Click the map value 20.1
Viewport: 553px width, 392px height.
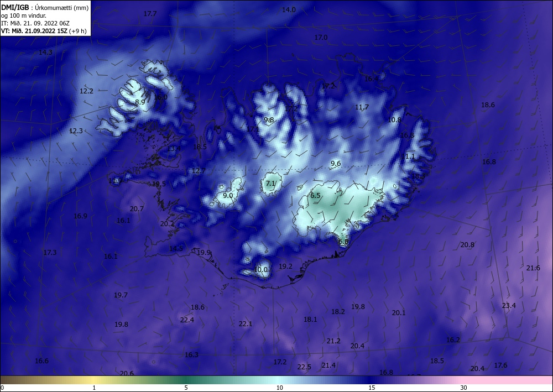coord(399,313)
